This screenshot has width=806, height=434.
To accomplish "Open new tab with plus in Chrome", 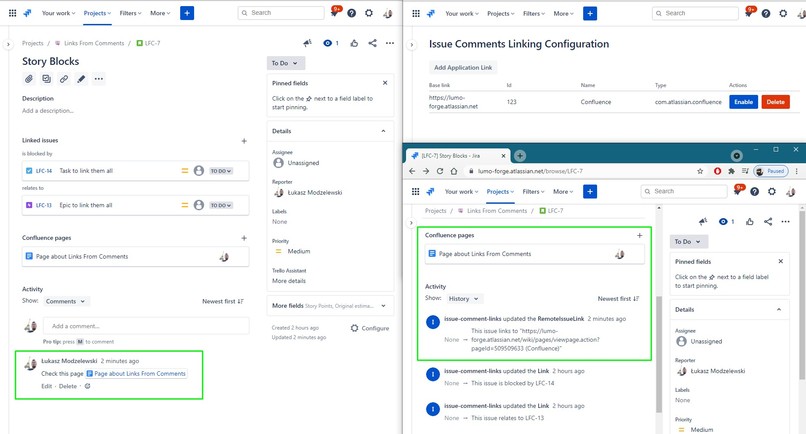I will pos(520,155).
